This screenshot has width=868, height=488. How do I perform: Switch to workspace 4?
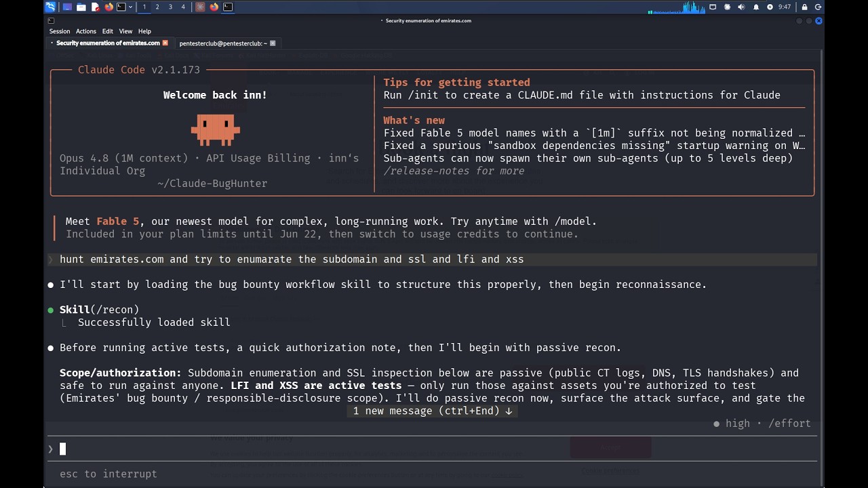pos(183,7)
